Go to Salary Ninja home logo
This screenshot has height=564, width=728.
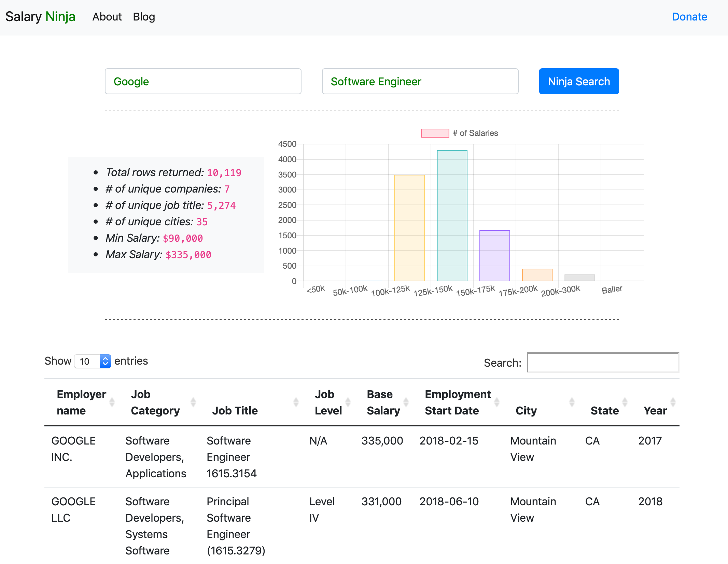point(40,17)
